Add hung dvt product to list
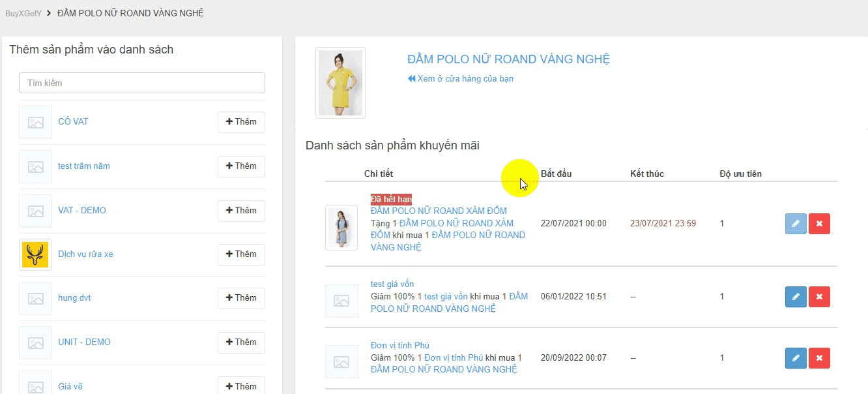Viewport: 868px width, 394px height. [241, 298]
